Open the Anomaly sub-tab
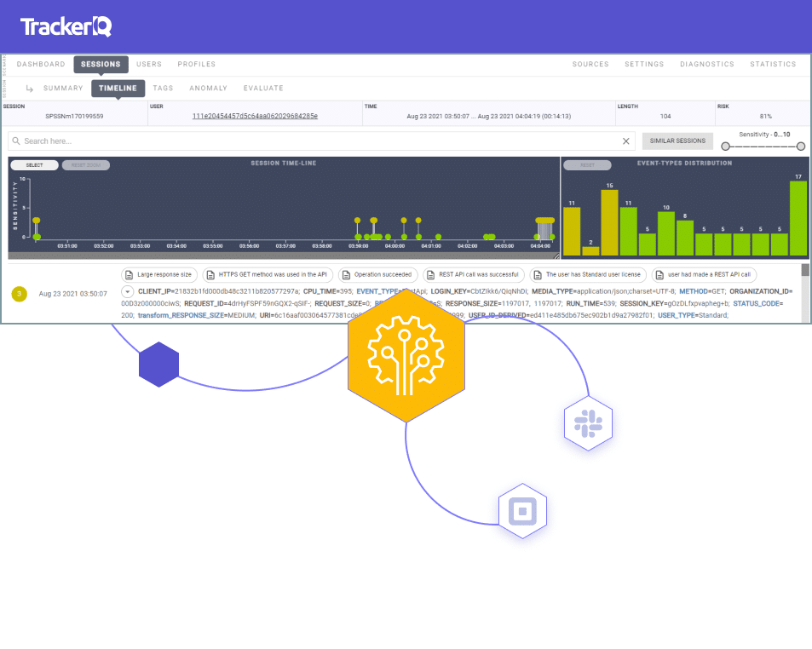812x649 pixels. (x=208, y=88)
